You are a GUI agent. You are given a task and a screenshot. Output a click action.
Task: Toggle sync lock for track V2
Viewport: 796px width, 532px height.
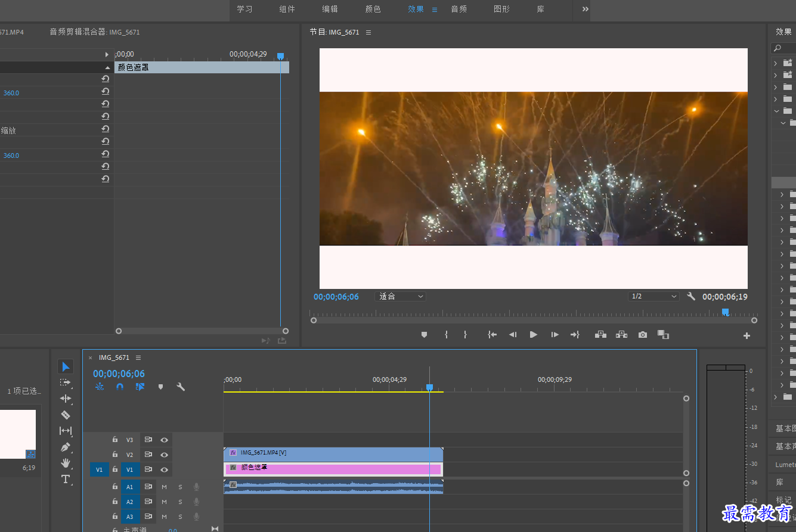tap(148, 455)
